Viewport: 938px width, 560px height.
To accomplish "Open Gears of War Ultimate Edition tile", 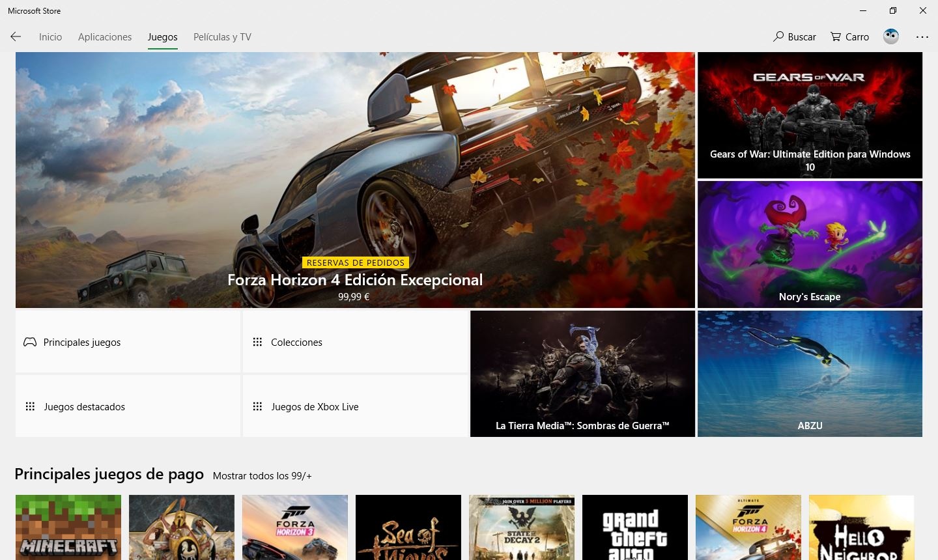I will pos(810,115).
